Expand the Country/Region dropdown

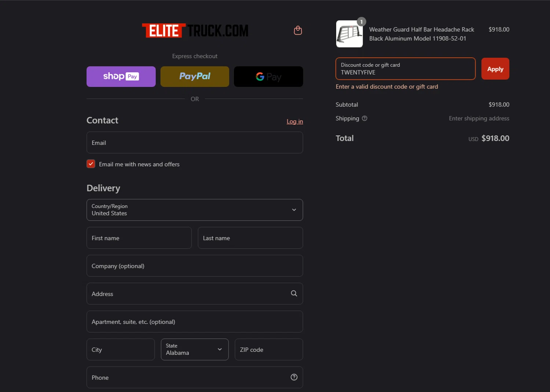click(x=195, y=210)
